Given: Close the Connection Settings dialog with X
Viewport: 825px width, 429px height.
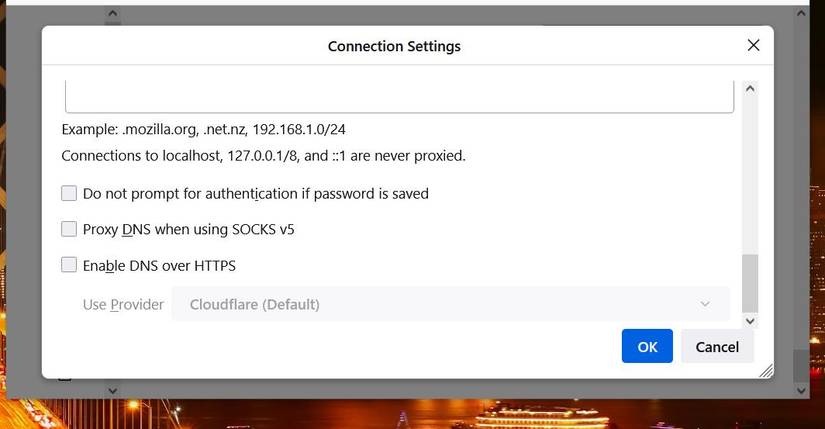Looking at the screenshot, I should coord(753,45).
